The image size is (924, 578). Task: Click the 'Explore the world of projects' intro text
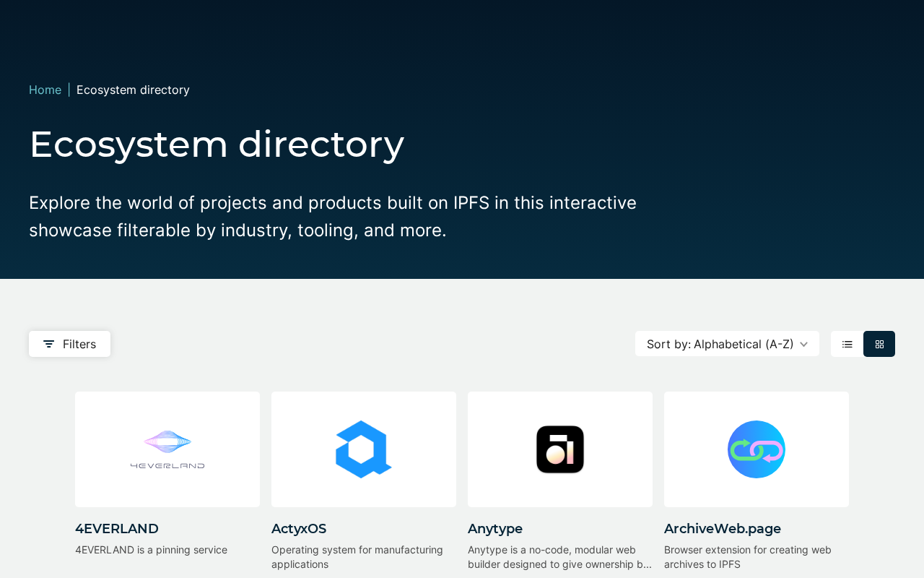[333, 216]
